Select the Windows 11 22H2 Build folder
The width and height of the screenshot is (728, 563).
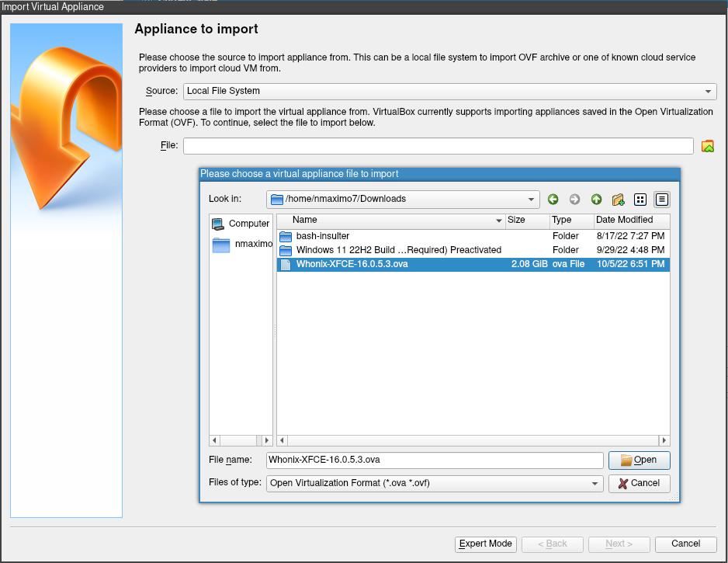[x=398, y=250]
